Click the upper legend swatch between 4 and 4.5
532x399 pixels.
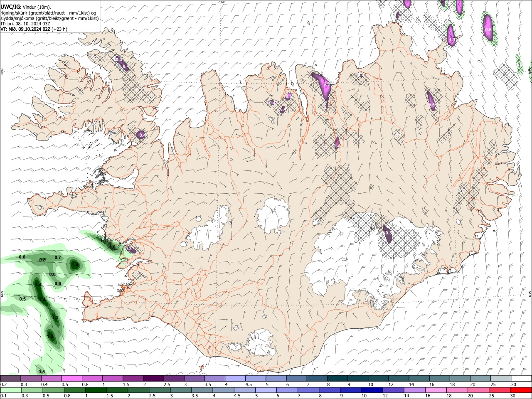point(235,378)
